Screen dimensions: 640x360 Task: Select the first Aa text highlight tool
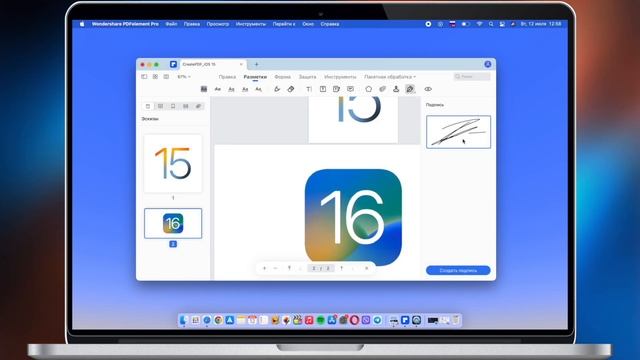(218, 89)
